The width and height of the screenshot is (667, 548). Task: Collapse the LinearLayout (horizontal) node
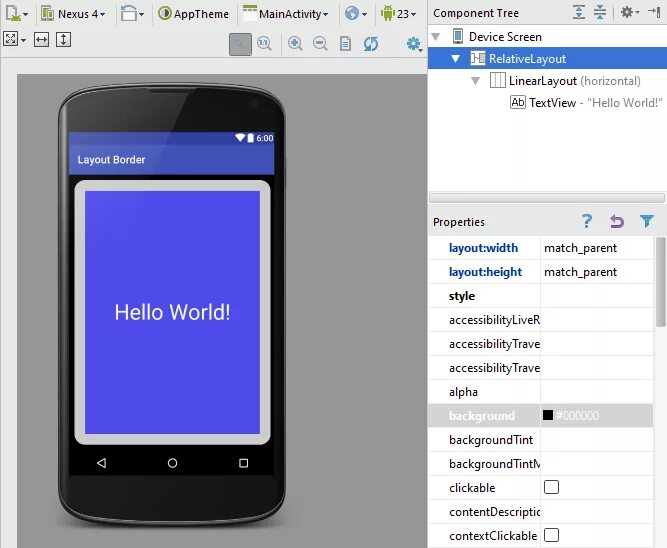[x=476, y=80]
